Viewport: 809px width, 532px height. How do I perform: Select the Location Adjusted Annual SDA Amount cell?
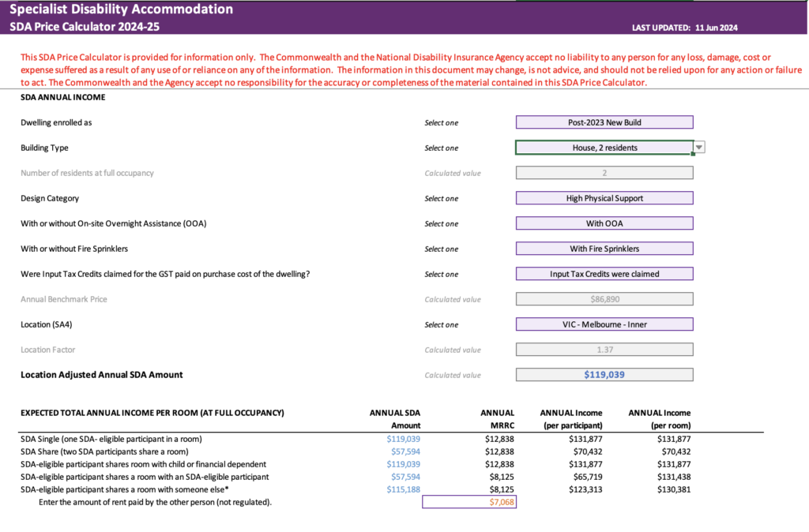tap(604, 374)
